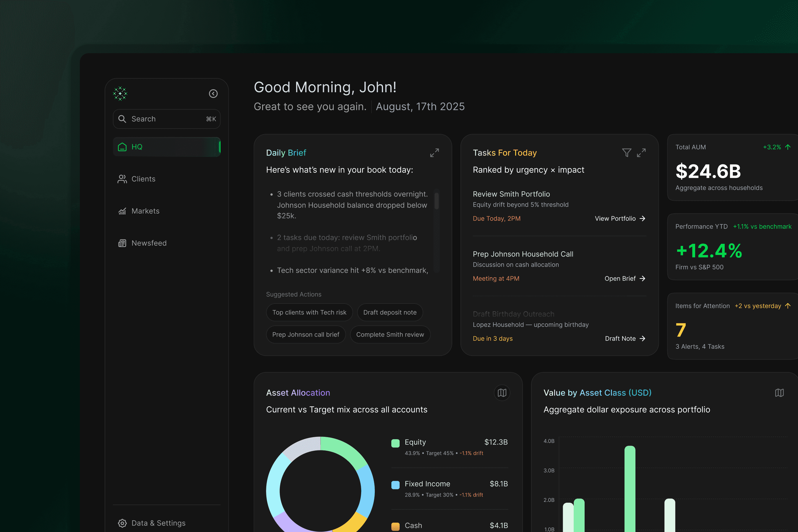This screenshot has width=798, height=532.
Task: Click the Prep Johnson Household Call task title
Action: 523,254
